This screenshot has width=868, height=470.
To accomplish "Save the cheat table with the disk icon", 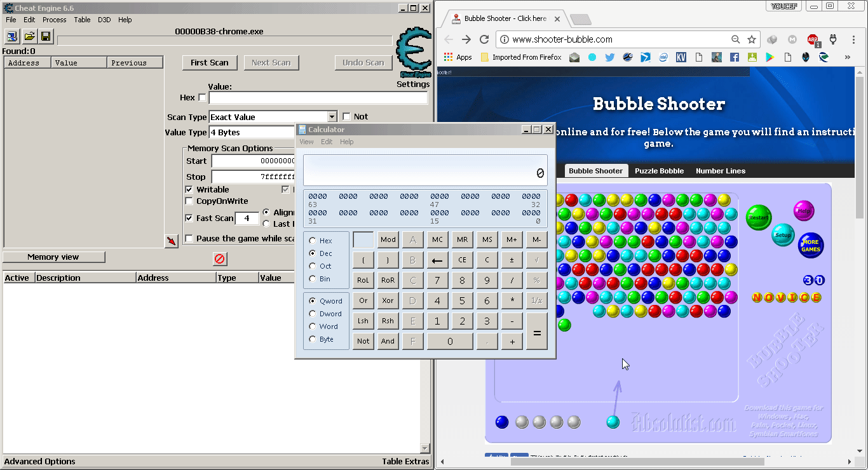I will 45,36.
